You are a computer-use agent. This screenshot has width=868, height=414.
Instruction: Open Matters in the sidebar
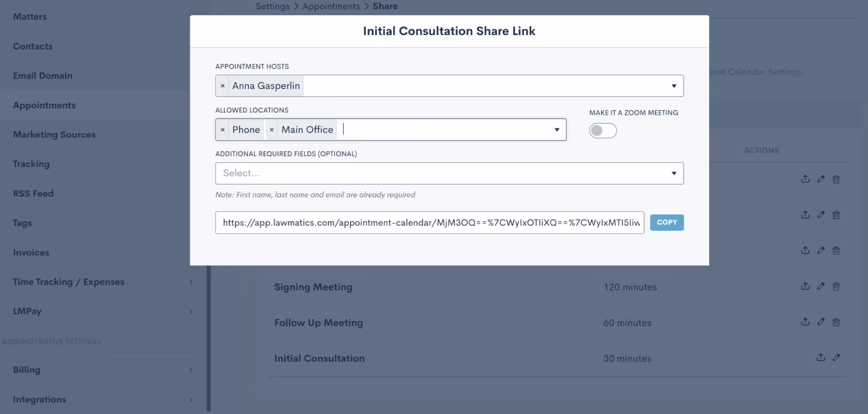click(x=30, y=16)
